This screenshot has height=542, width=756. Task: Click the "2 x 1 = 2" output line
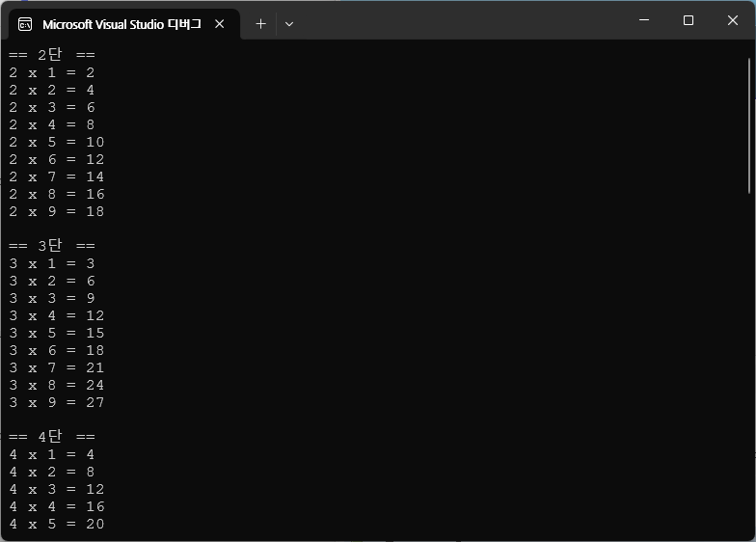coord(52,72)
